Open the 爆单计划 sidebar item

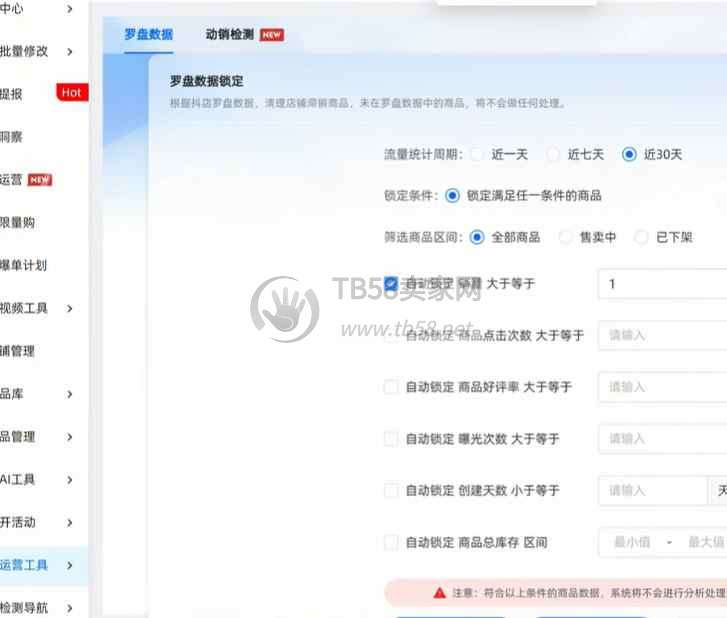(23, 266)
